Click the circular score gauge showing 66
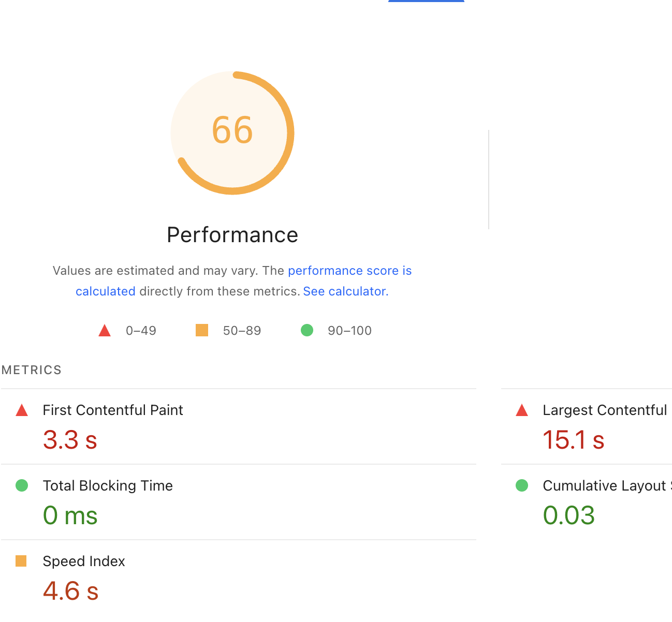Image resolution: width=672 pixels, height=622 pixels. (x=232, y=132)
